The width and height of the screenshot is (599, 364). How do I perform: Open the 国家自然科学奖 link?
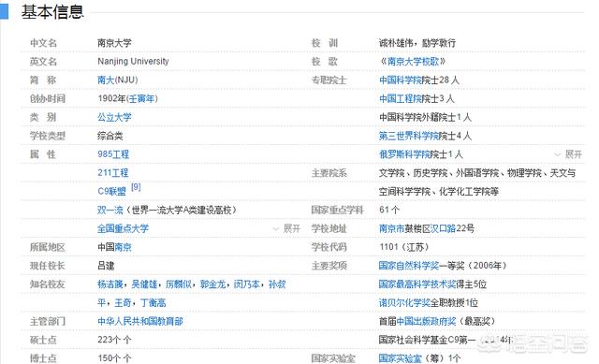point(409,266)
